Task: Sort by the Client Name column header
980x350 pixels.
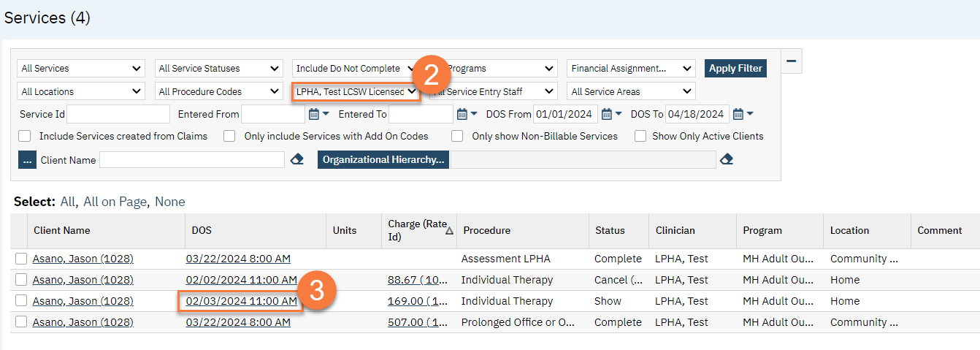Action: 62,230
